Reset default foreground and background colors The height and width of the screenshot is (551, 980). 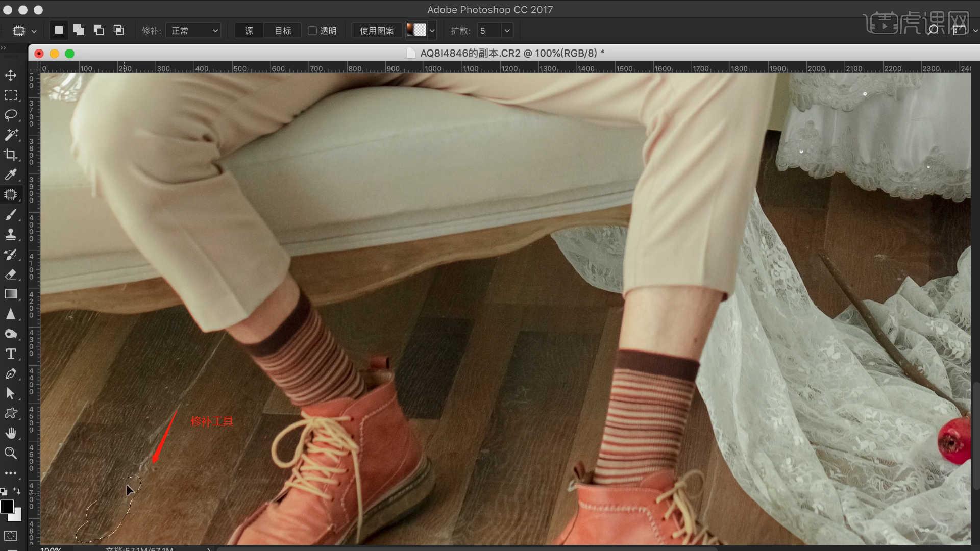[x=4, y=492]
